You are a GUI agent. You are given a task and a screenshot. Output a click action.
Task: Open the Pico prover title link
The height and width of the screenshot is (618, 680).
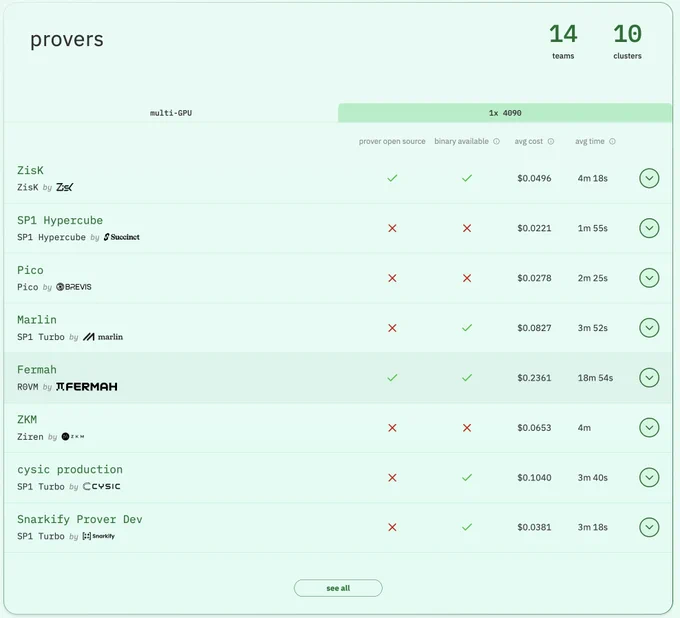coord(30,270)
